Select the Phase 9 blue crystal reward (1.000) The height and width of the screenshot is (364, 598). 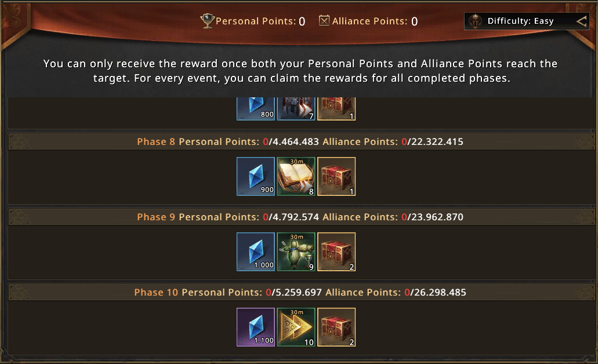pyautogui.click(x=256, y=252)
